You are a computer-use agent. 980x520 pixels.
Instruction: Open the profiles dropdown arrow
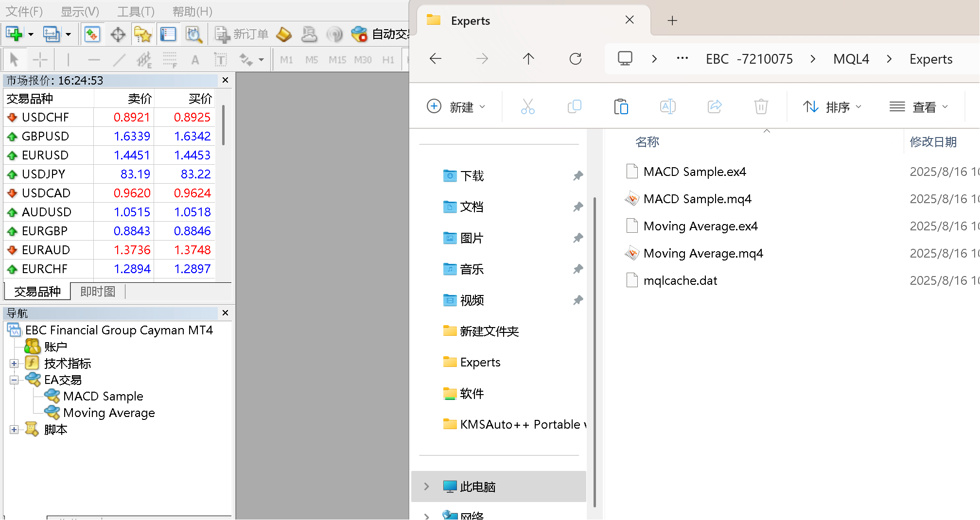pyautogui.click(x=68, y=34)
